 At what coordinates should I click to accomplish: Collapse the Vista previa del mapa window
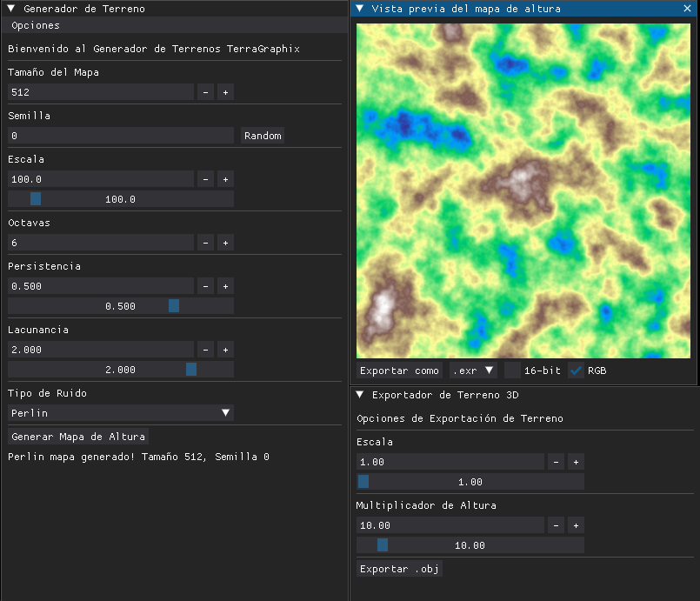pyautogui.click(x=360, y=9)
